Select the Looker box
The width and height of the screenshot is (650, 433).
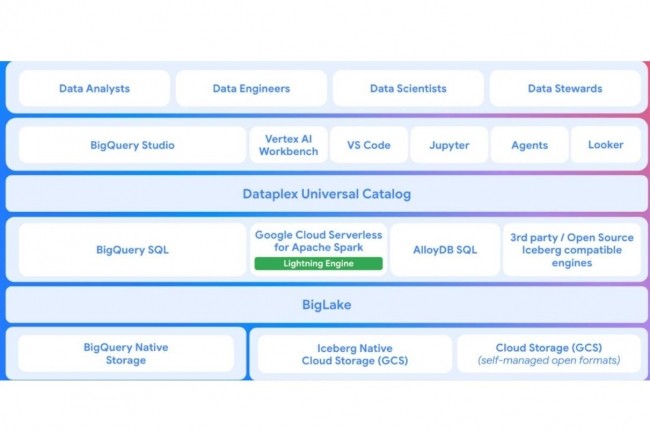606,145
